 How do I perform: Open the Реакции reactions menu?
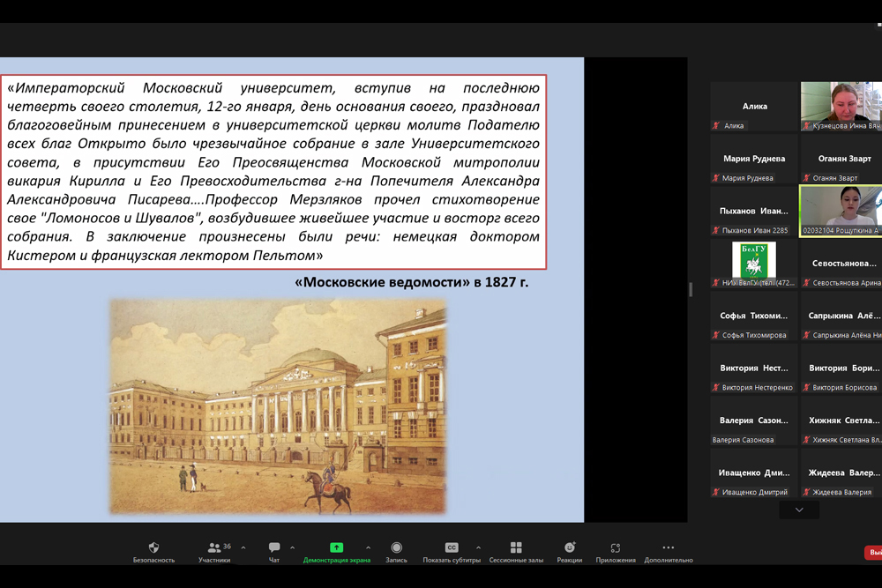[x=569, y=547]
